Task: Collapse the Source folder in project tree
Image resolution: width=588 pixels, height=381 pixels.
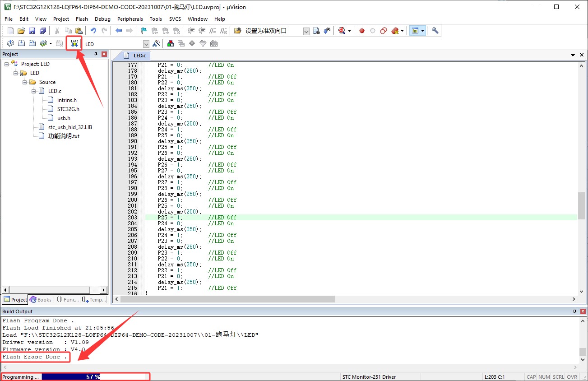Action: tap(25, 82)
